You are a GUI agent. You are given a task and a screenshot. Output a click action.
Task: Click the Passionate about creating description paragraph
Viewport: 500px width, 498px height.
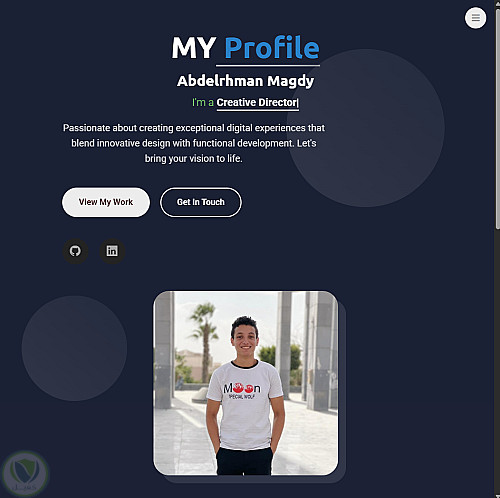194,143
